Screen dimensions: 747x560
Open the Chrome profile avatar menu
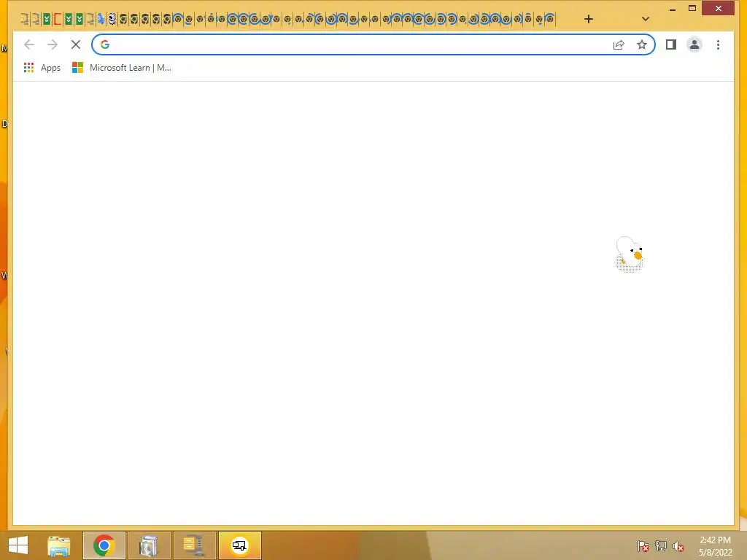(694, 44)
